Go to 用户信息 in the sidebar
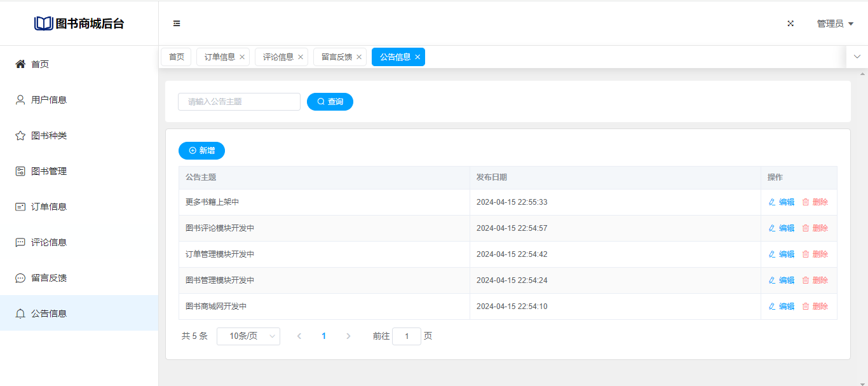868x386 pixels. 48,100
